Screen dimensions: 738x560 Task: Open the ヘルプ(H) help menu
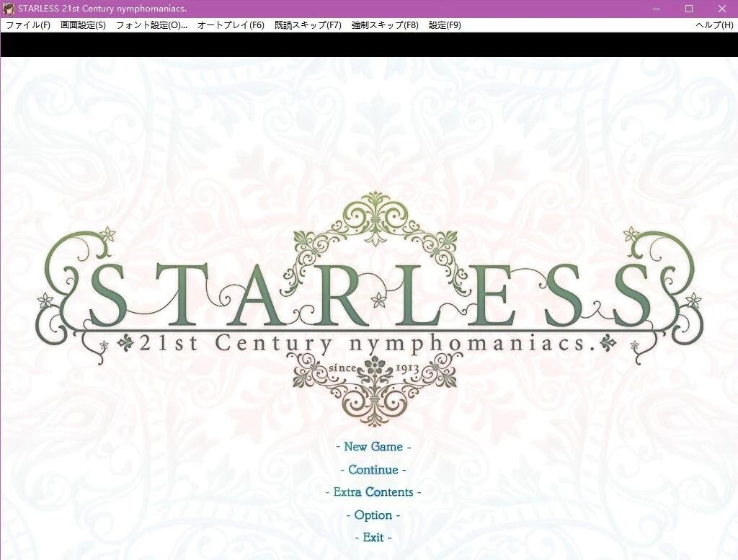click(713, 25)
